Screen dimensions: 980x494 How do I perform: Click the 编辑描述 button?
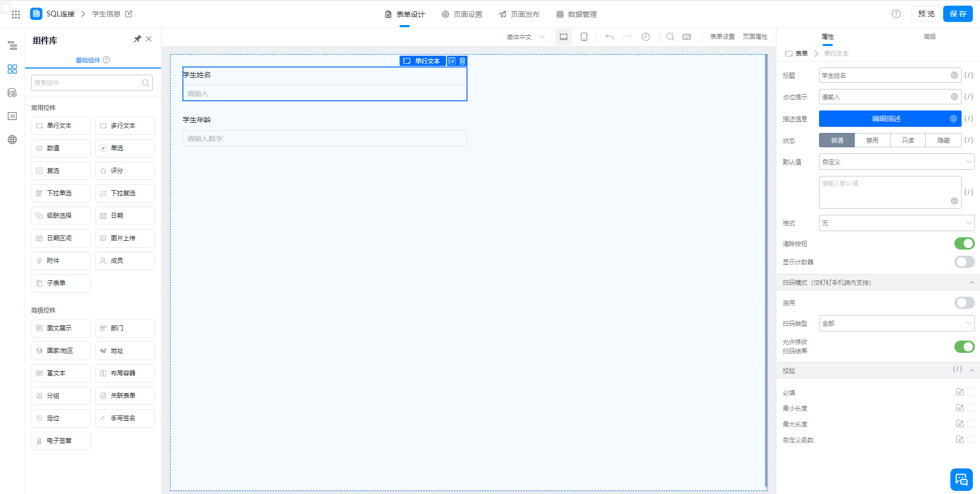click(x=890, y=119)
